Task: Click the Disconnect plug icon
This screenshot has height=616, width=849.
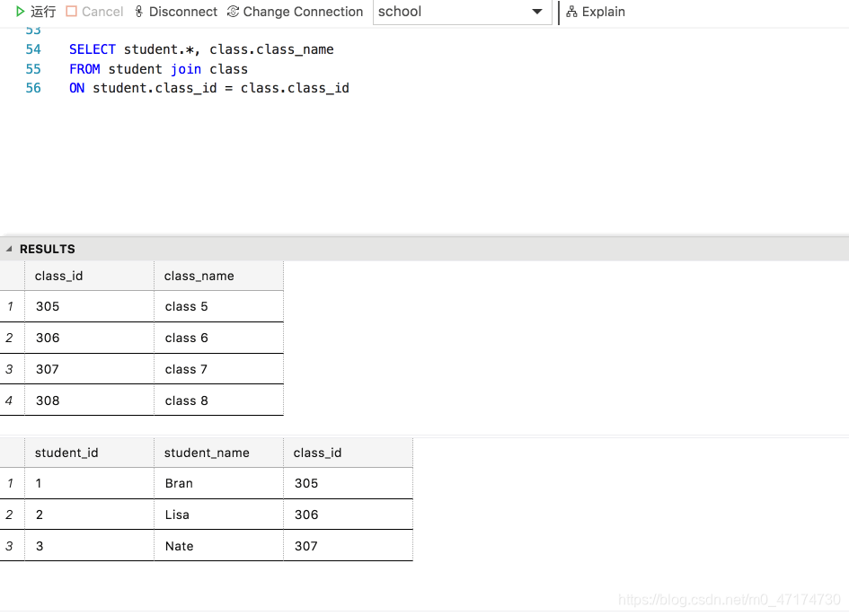Action: (x=139, y=12)
